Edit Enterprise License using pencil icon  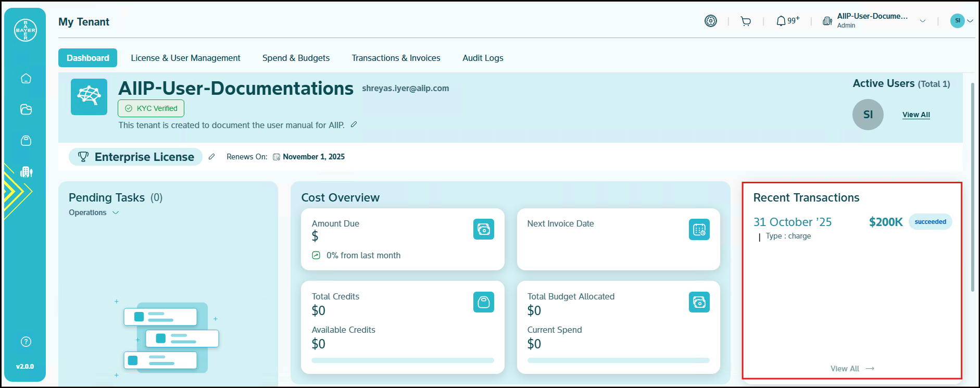coord(211,157)
